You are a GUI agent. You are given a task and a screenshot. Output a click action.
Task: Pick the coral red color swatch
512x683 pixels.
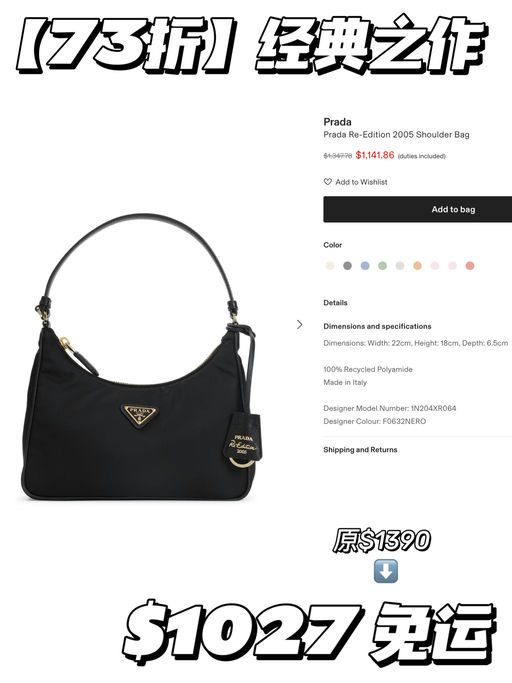(470, 266)
